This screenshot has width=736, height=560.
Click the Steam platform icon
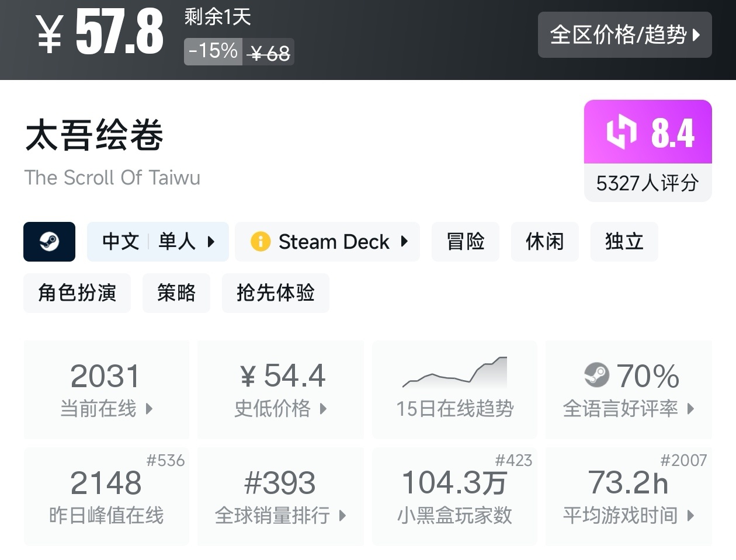[x=49, y=242]
